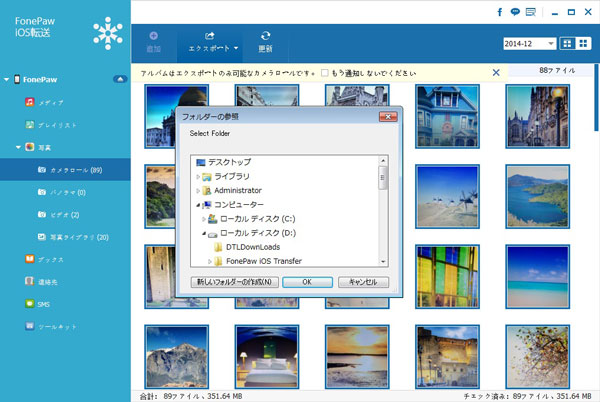Click folder tree scrollbar up arrow
This screenshot has height=402, width=600.
(x=383, y=161)
